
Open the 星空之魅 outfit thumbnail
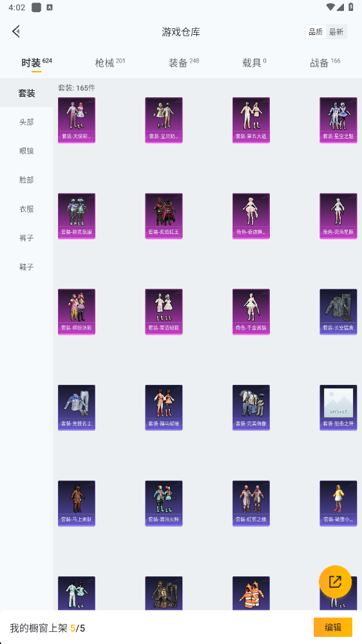(338, 120)
